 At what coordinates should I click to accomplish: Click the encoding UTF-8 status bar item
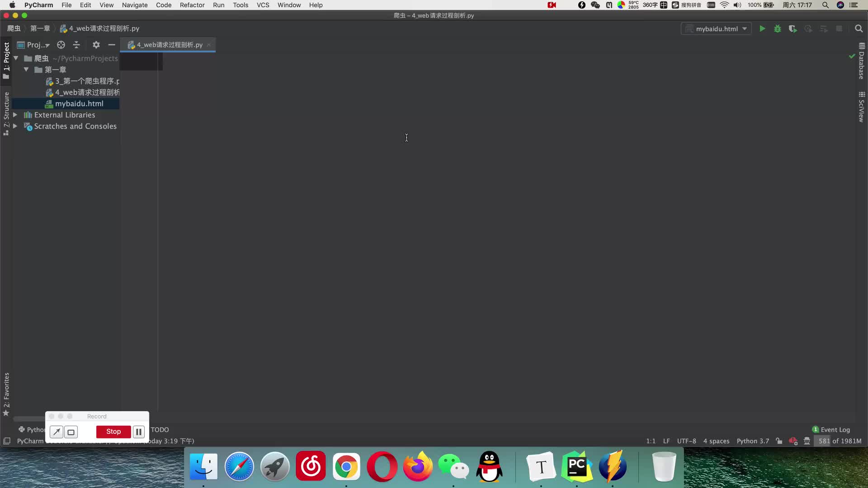(687, 441)
